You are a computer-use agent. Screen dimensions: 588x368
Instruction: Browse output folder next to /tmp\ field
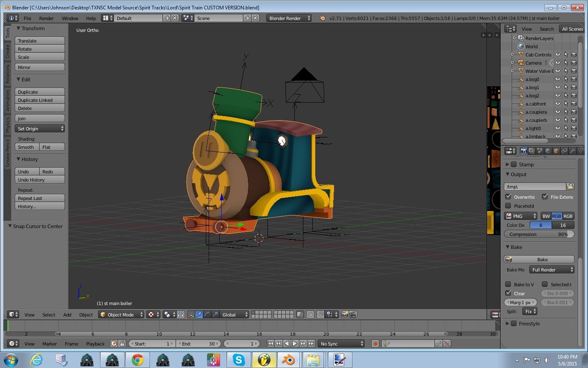[x=570, y=186]
